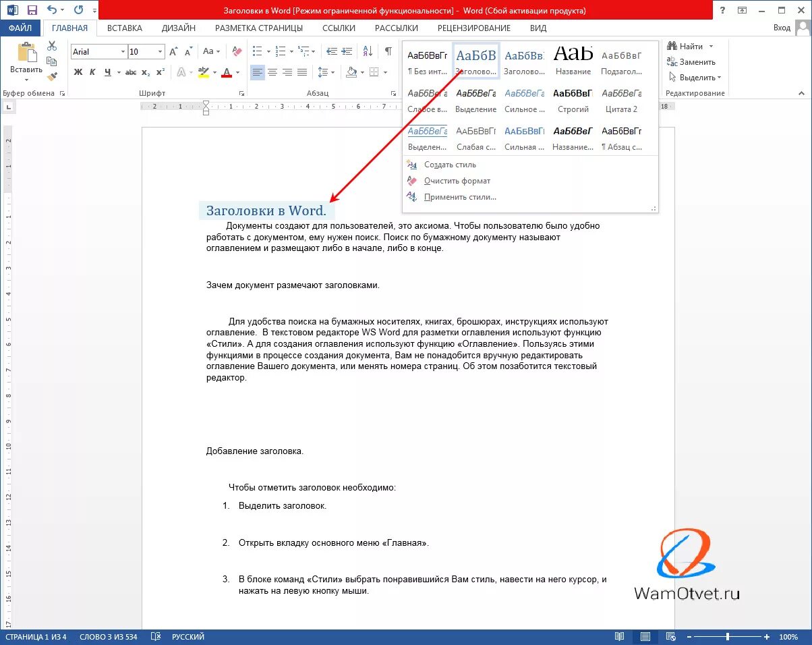
Task: Select the Format Painter brush icon
Action: tap(52, 77)
